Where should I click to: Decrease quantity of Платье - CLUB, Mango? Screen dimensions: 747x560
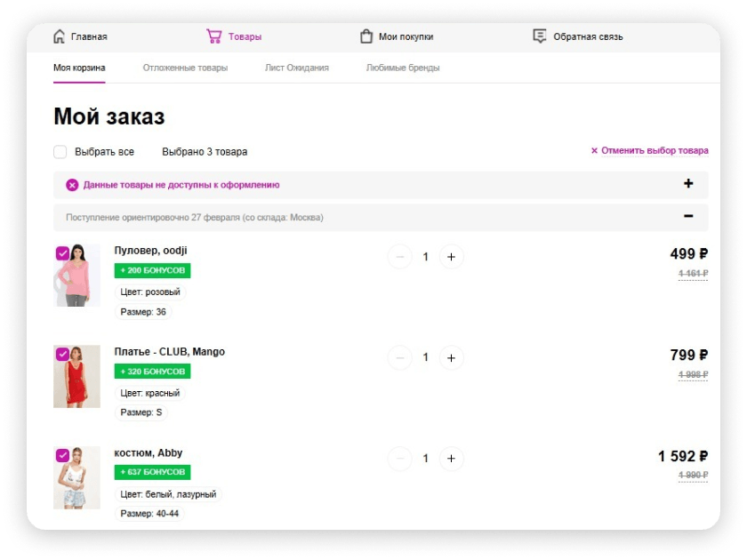[400, 357]
